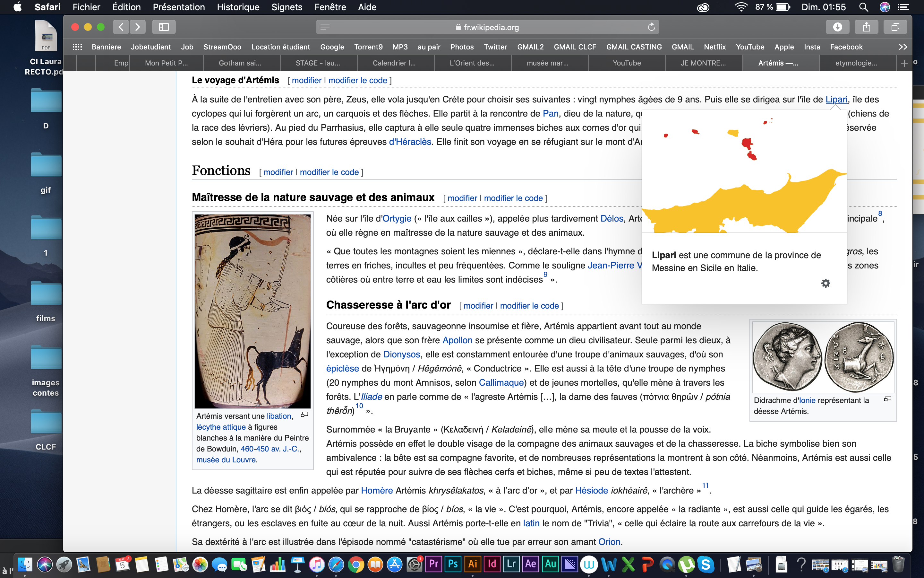The width and height of the screenshot is (924, 578).
Task: Follow the Lipari link
Action: [x=836, y=100]
